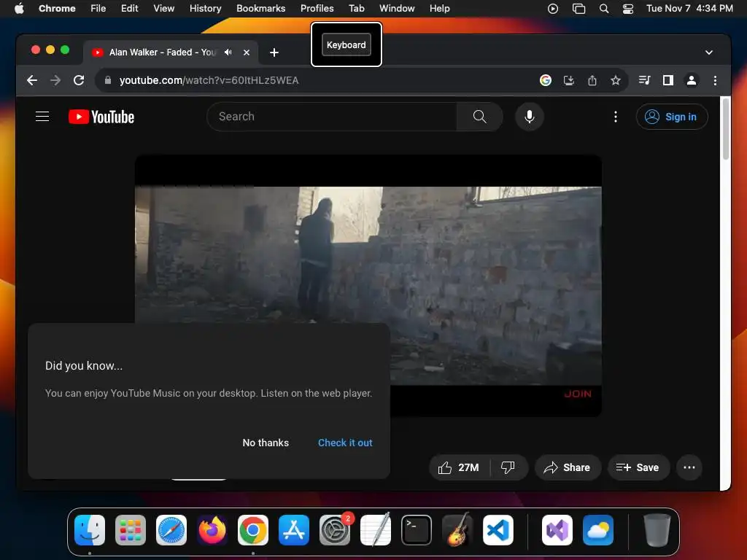Screen dimensions: 747x560
Task: Launch GarageBand from the Dock
Action: click(457, 530)
